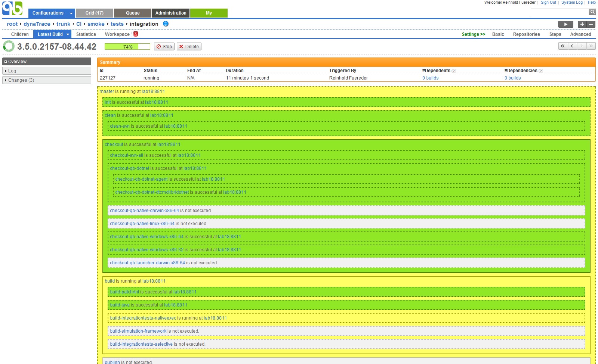The image size is (598, 364).
Task: Open the Log panel in sidebar
Action: (12, 71)
